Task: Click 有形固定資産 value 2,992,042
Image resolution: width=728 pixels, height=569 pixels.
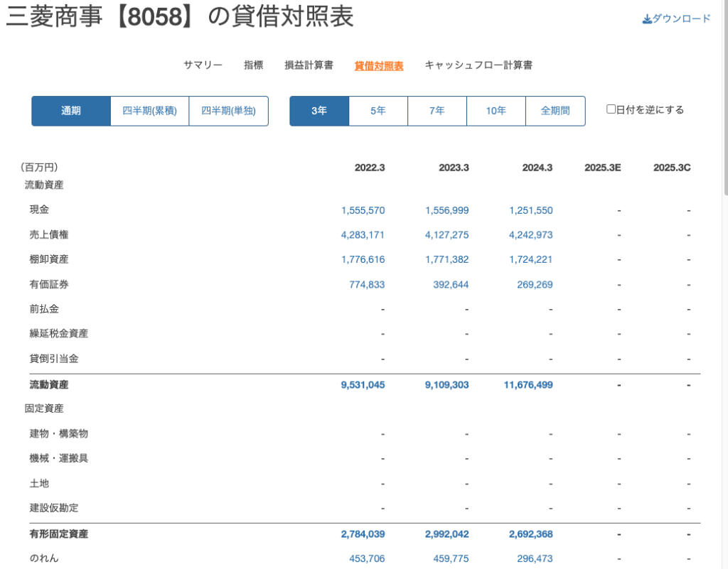Action: [447, 534]
